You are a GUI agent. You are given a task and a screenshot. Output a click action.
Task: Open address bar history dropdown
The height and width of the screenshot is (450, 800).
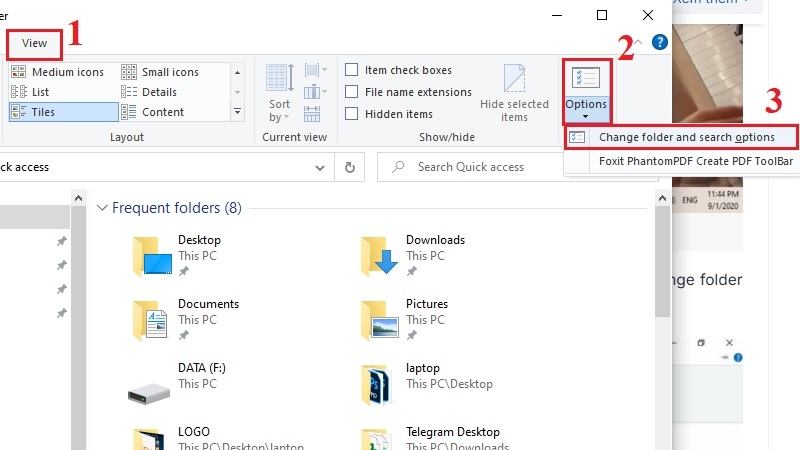point(320,167)
